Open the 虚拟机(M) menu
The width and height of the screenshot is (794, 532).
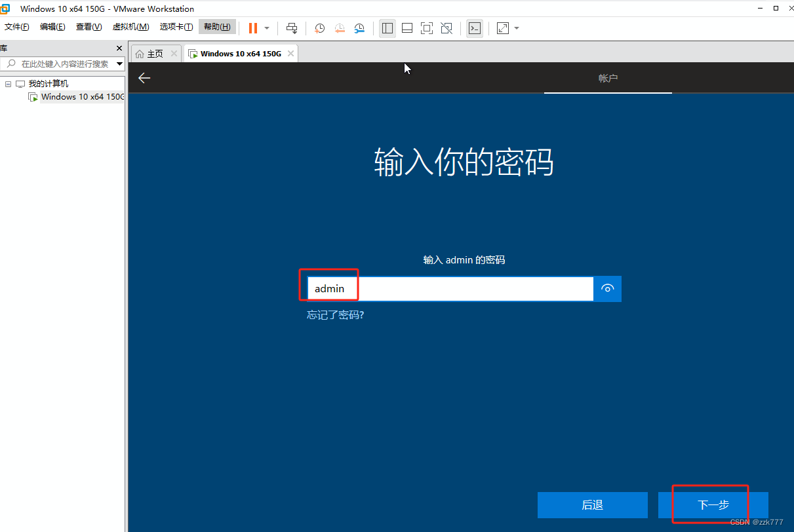[x=131, y=27]
